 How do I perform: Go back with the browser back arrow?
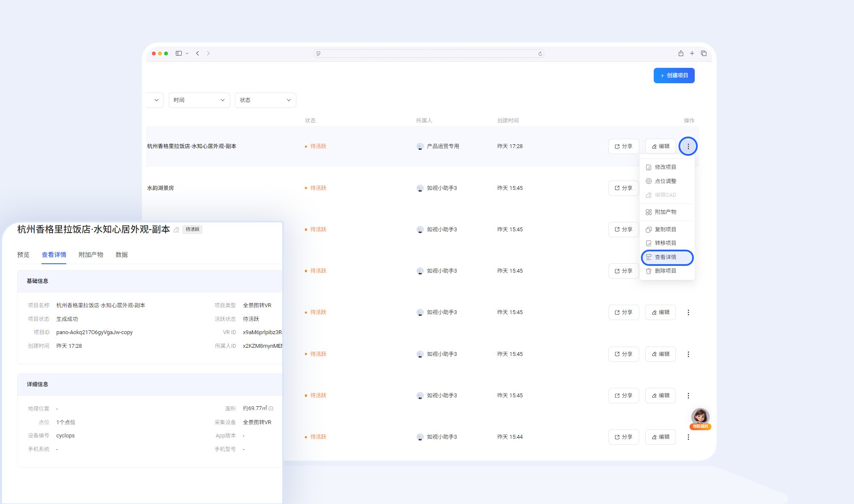point(198,53)
